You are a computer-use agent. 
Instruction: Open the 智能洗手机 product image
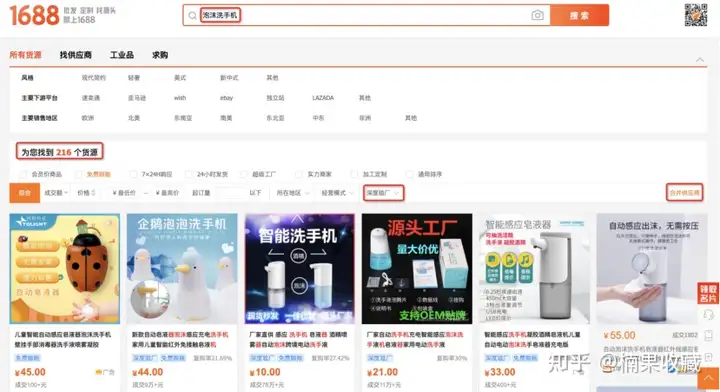299,269
